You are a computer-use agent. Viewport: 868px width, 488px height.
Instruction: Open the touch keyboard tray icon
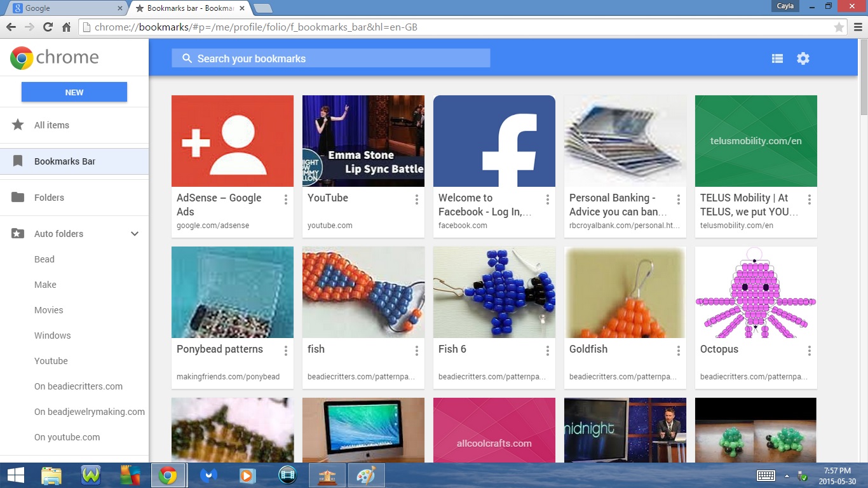click(x=765, y=475)
